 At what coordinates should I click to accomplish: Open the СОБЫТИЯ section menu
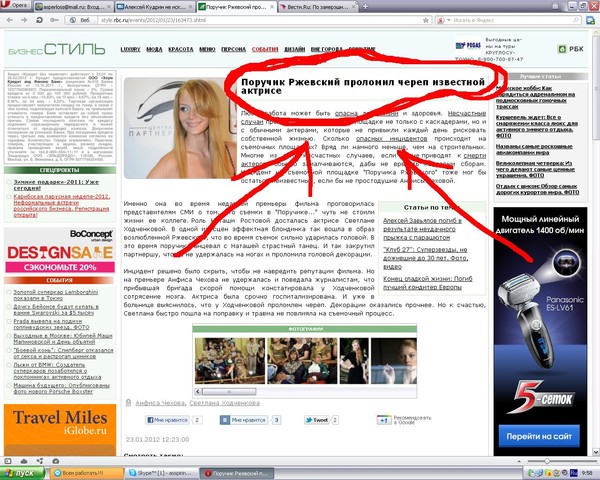(x=265, y=49)
